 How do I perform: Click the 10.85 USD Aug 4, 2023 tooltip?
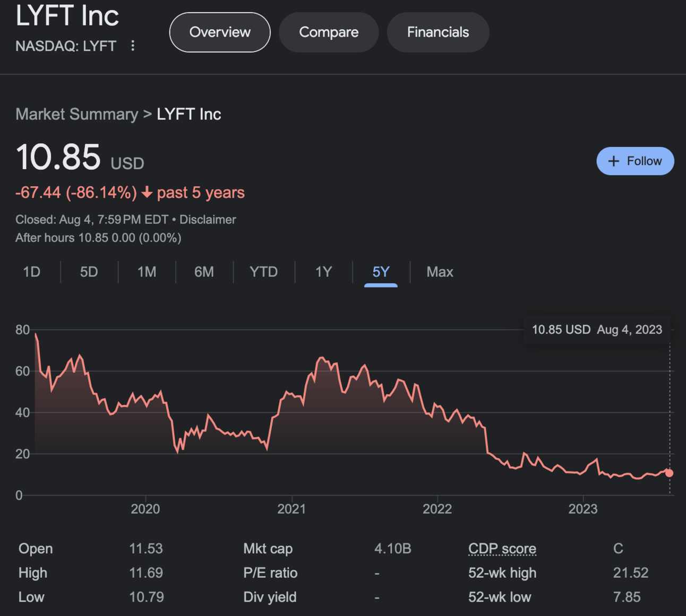[597, 329]
